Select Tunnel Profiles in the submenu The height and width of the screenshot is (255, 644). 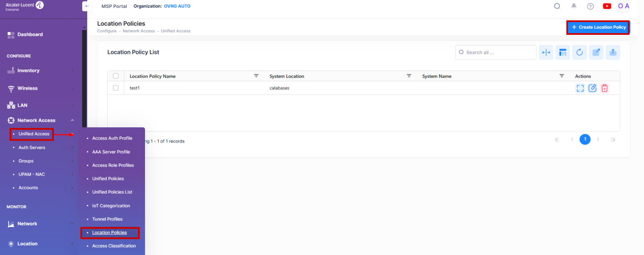pyautogui.click(x=107, y=219)
